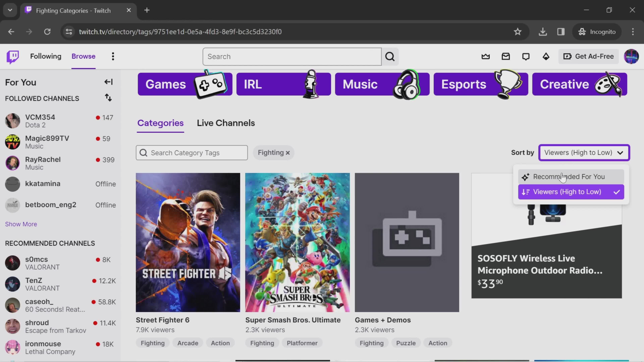Collapse the For You sidebar
644x362 pixels.
(x=109, y=82)
